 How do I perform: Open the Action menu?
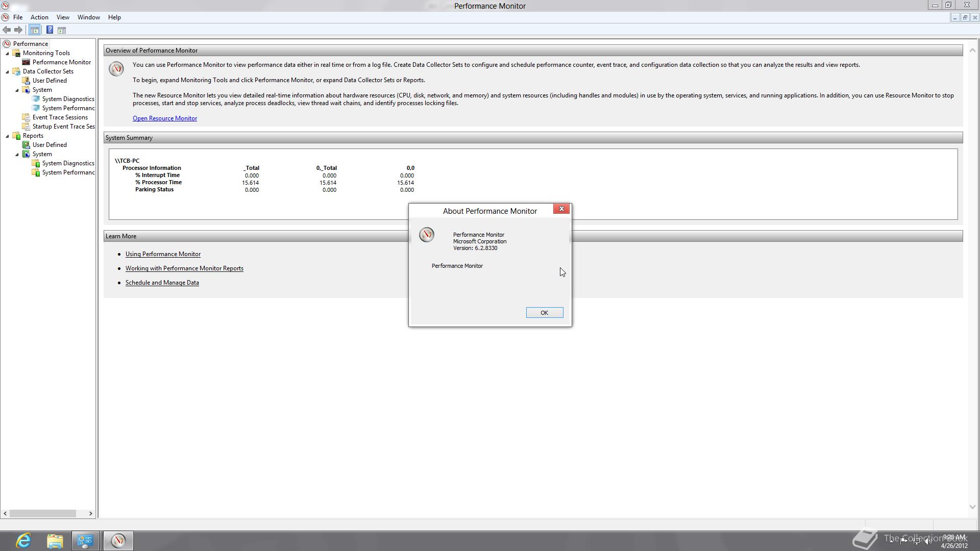(39, 17)
